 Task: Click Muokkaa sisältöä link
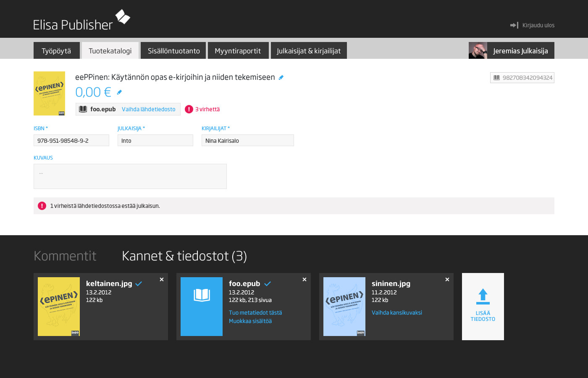coord(250,321)
